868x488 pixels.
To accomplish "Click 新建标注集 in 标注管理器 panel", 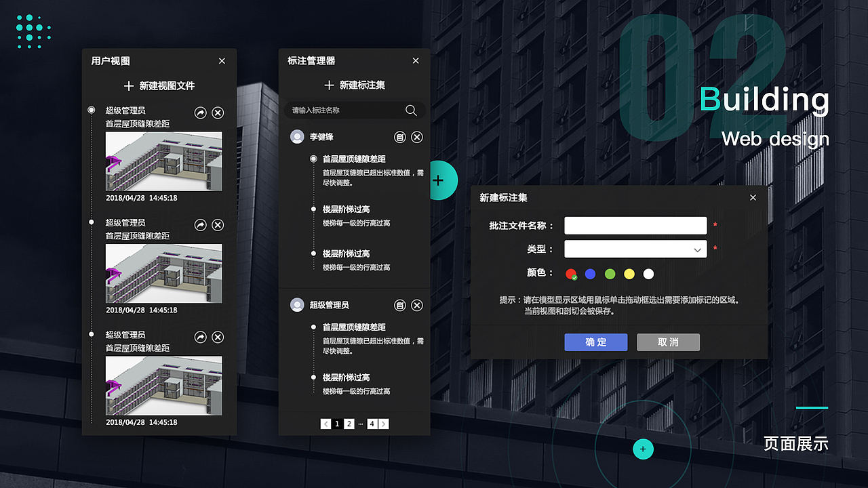I will point(362,85).
